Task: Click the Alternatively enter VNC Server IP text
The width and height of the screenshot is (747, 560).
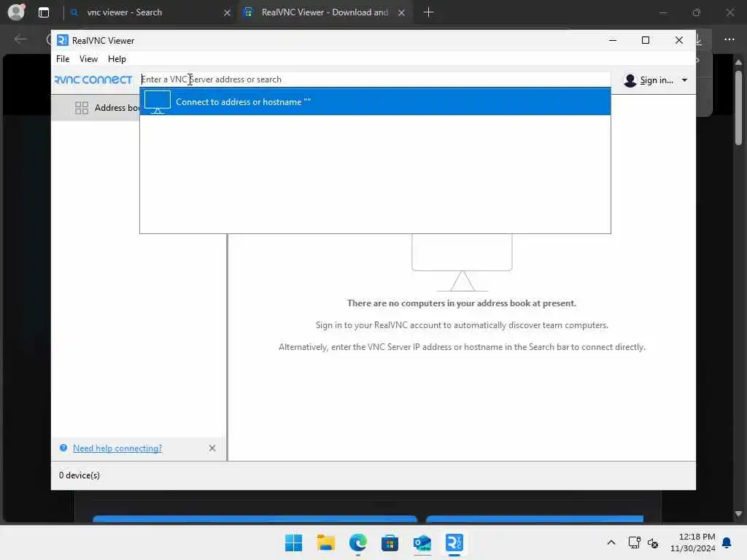Action: pyautogui.click(x=462, y=347)
